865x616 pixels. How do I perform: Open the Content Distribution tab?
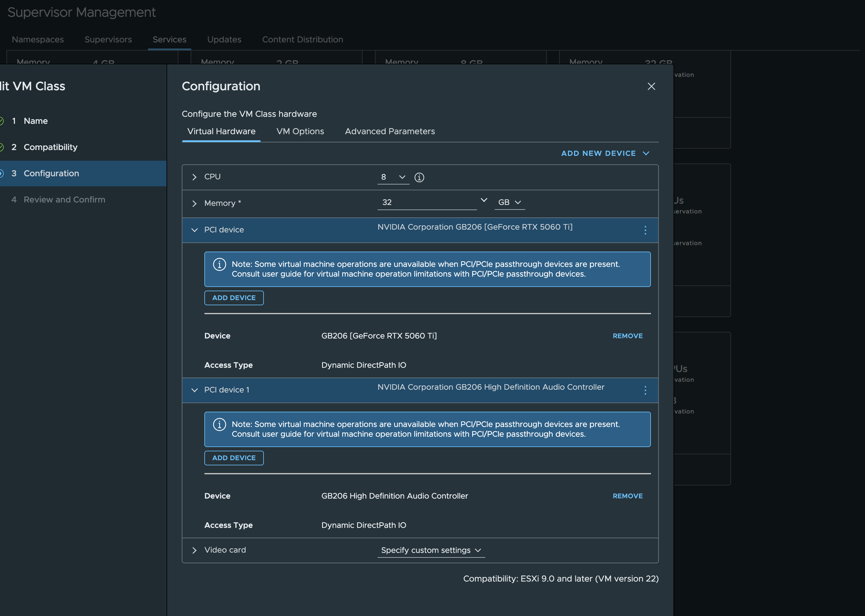(x=302, y=39)
